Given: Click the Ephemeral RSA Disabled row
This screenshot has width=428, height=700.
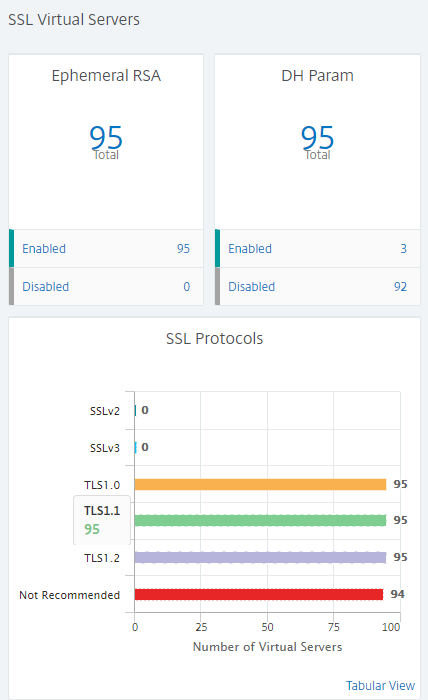Looking at the screenshot, I should [x=106, y=287].
